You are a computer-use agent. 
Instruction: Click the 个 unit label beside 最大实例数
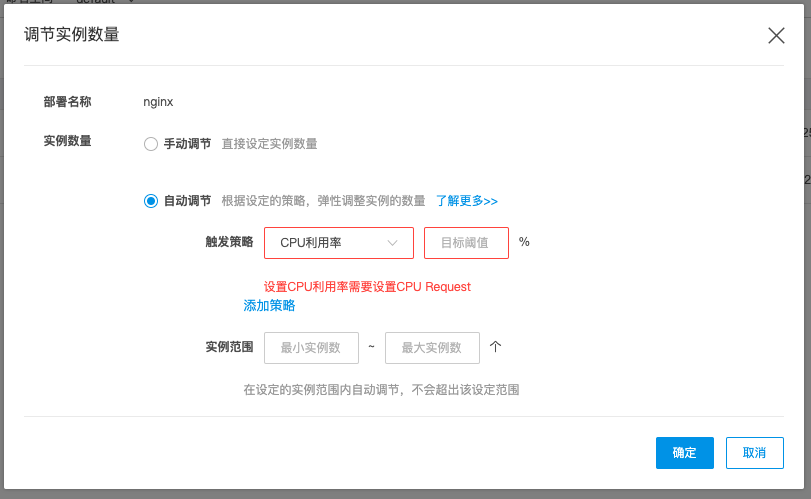pyautogui.click(x=495, y=347)
